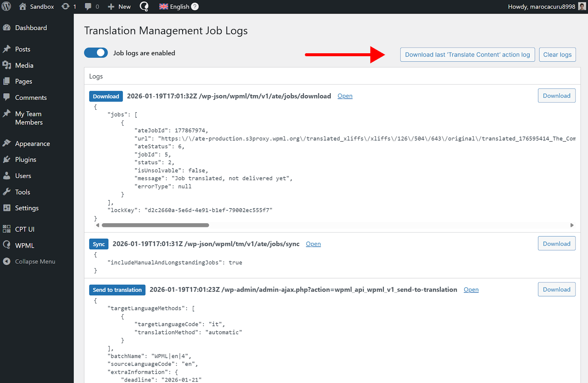Click the scroll right arrow of log
The image size is (588, 383).
point(572,225)
